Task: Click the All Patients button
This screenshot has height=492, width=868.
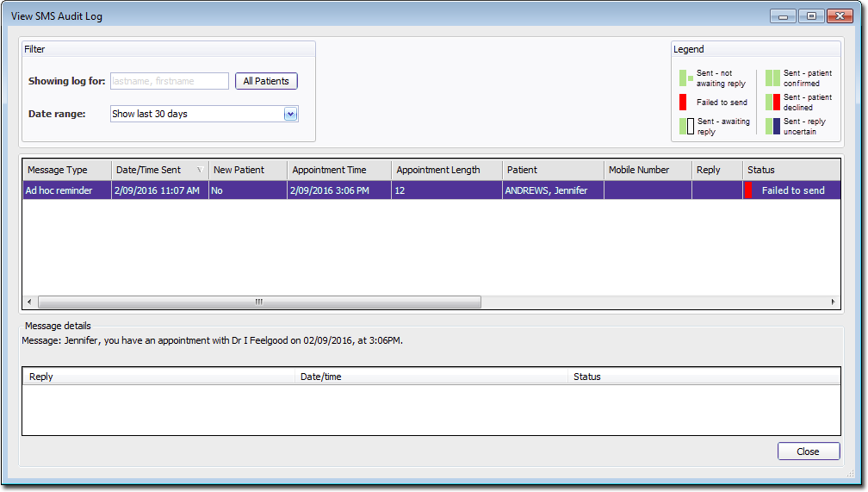Action: pyautogui.click(x=266, y=81)
